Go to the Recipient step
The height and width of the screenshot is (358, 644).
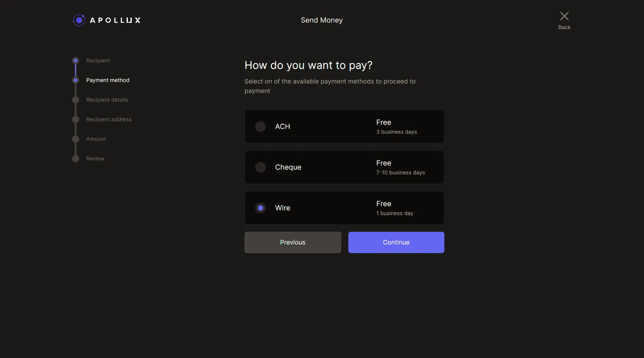coord(98,60)
